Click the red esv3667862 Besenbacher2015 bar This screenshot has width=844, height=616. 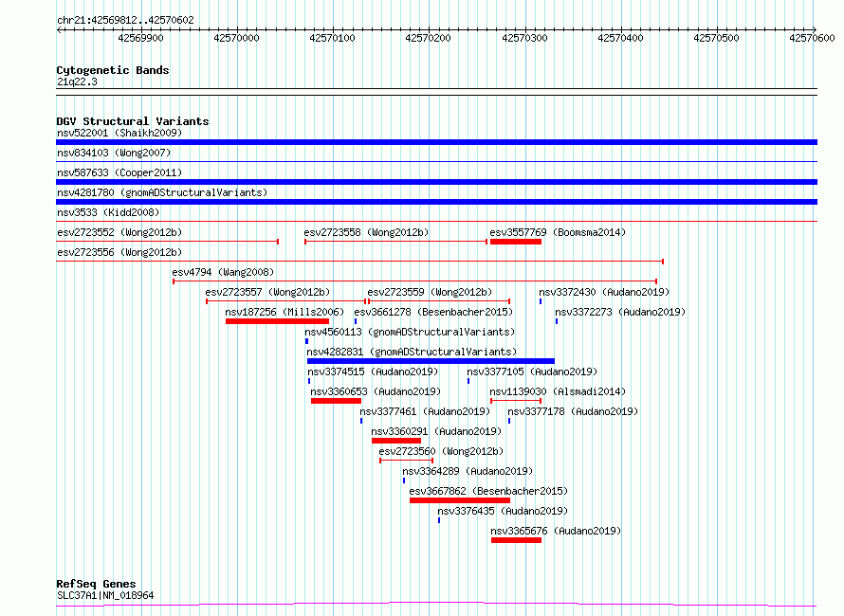pos(460,501)
